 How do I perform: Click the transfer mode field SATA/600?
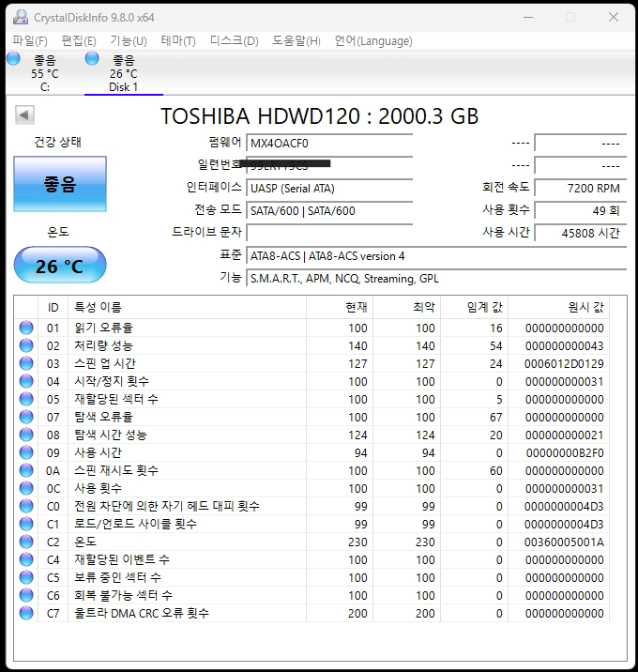(x=329, y=211)
